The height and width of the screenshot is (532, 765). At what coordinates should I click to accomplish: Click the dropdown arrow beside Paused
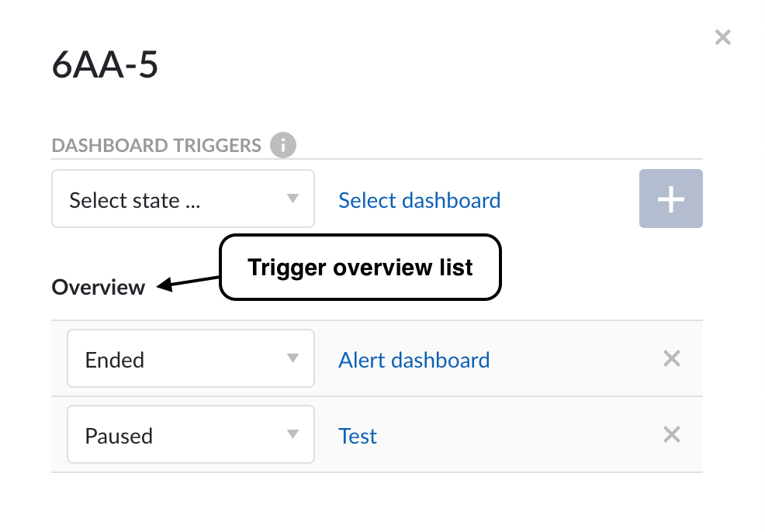294,434
